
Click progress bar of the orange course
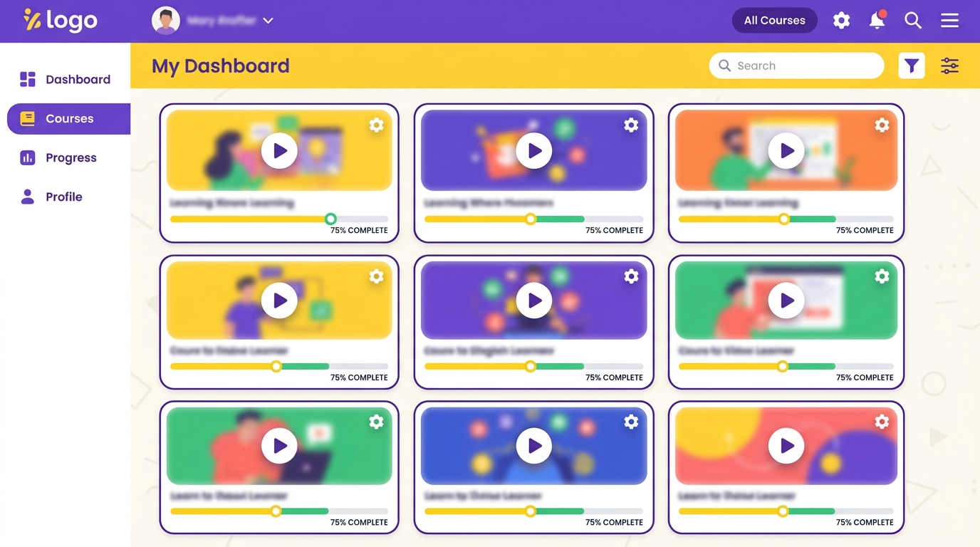click(786, 219)
